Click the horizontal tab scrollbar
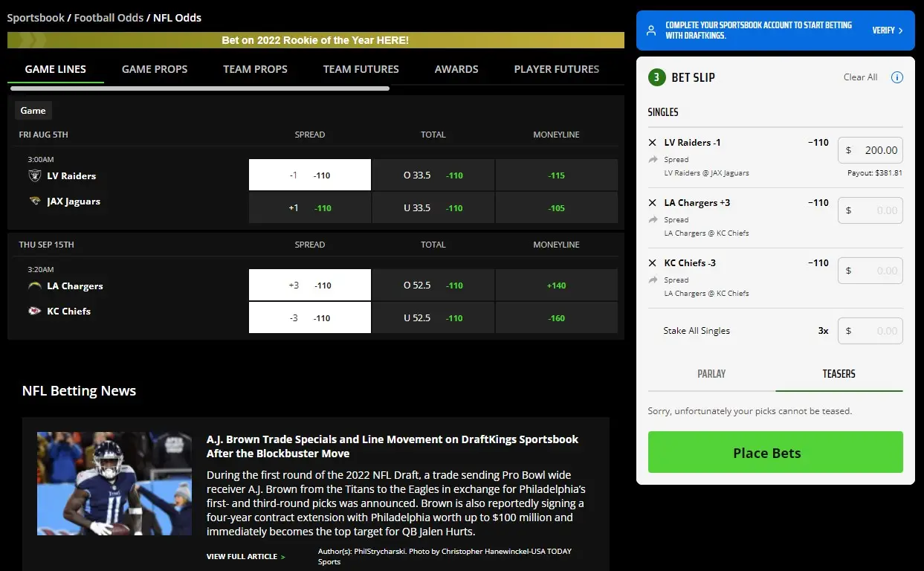 [199, 88]
